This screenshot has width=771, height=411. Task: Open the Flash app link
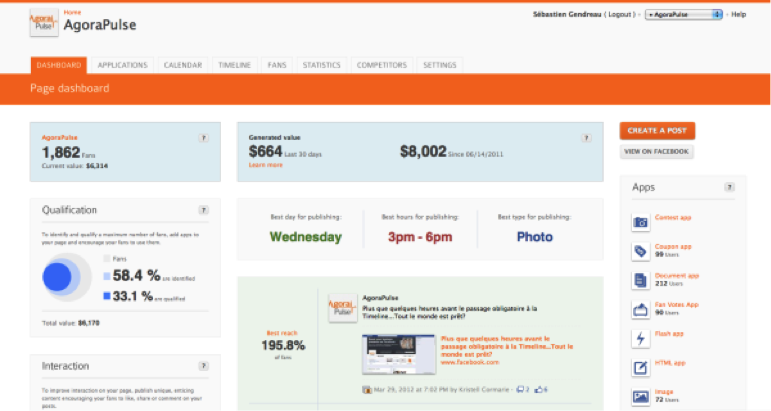[669, 333]
